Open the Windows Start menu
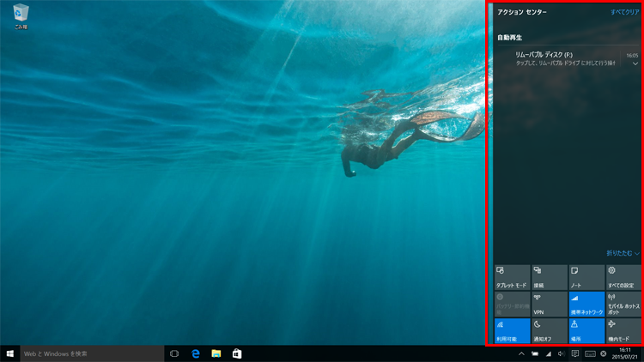This screenshot has height=362, width=644. [x=10, y=353]
